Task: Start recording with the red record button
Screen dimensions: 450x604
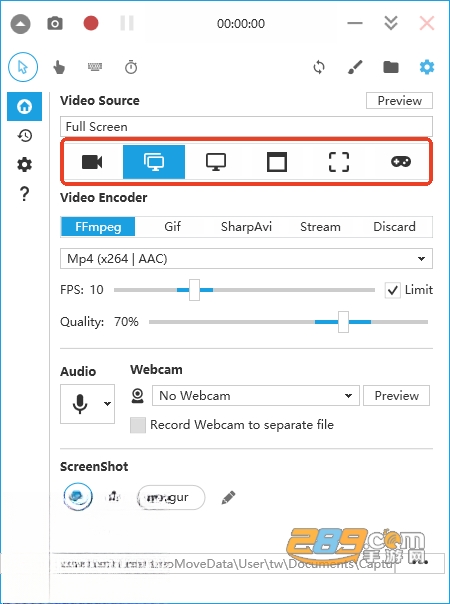Action: [91, 23]
